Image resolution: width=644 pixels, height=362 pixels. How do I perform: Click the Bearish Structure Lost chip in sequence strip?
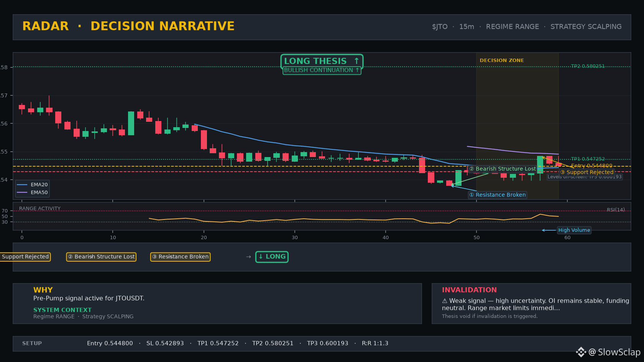101,257
